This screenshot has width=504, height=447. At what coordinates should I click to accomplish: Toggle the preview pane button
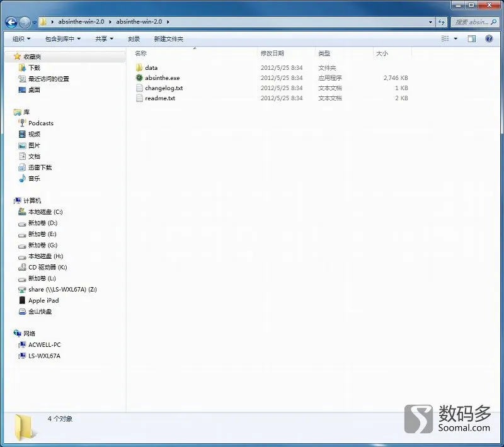[471, 39]
